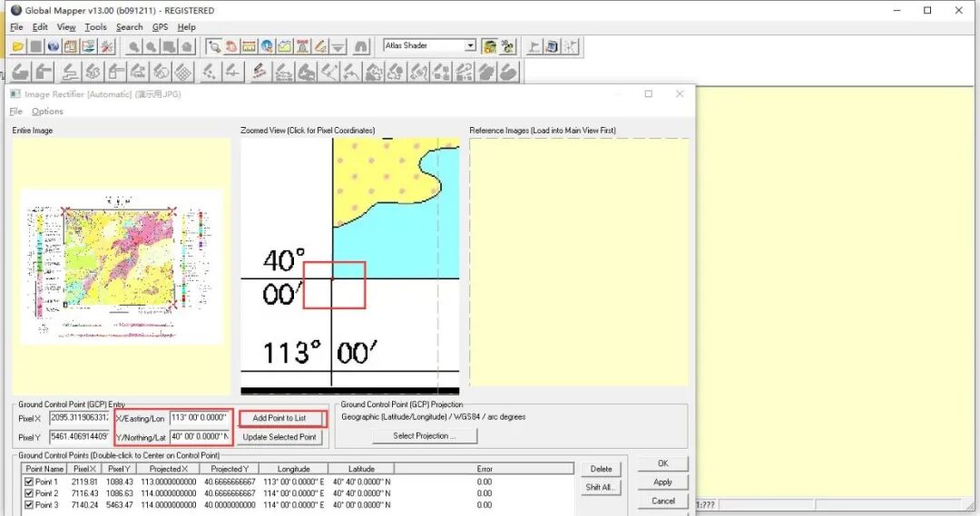Click the Select Projection button
The height and width of the screenshot is (516, 980).
click(x=425, y=435)
